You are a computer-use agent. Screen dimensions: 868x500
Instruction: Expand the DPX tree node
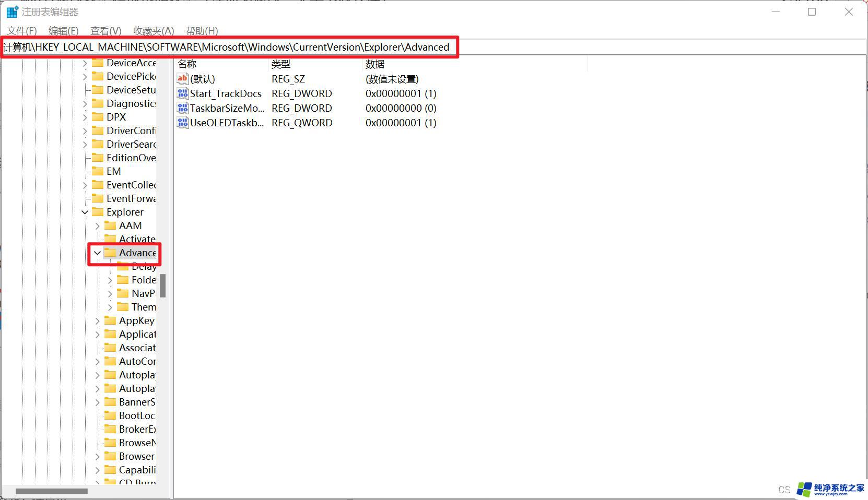coord(85,117)
